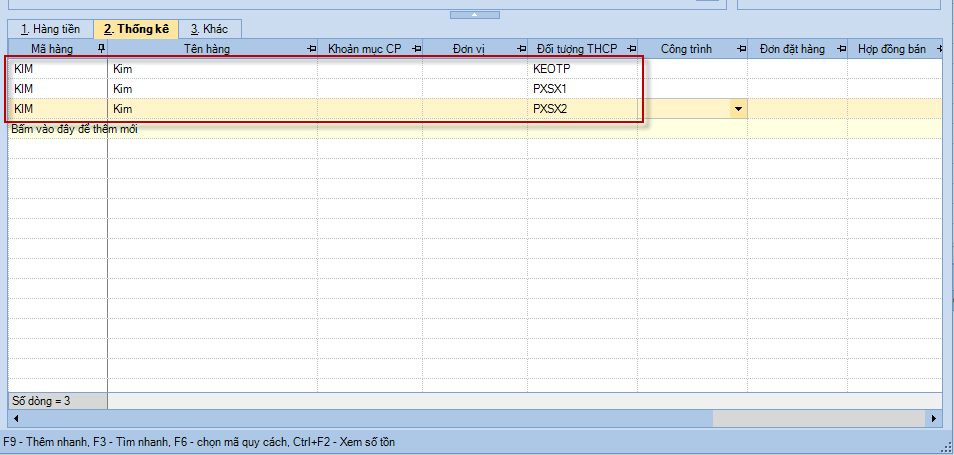Collapse panel using the top arrow handle
This screenshot has width=954, height=455.
475,15
